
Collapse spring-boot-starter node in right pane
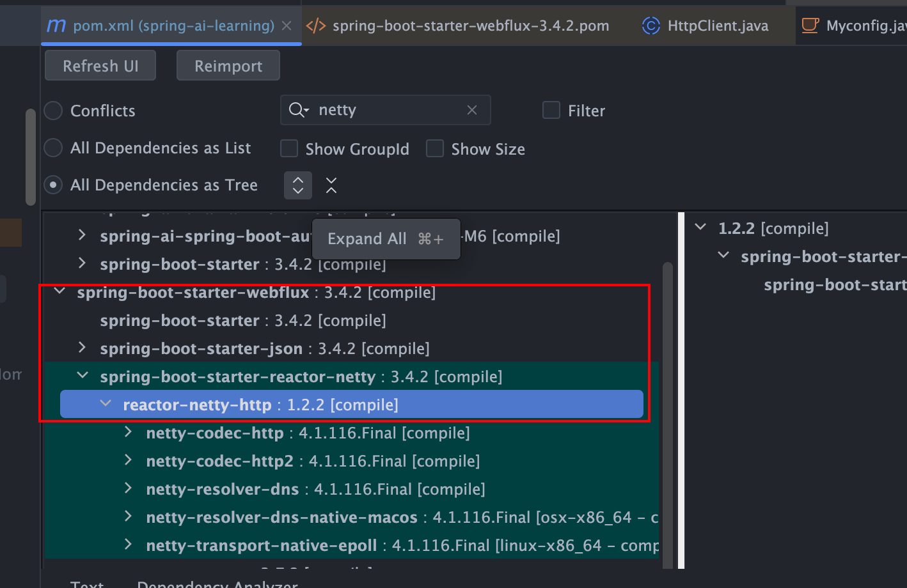point(723,256)
